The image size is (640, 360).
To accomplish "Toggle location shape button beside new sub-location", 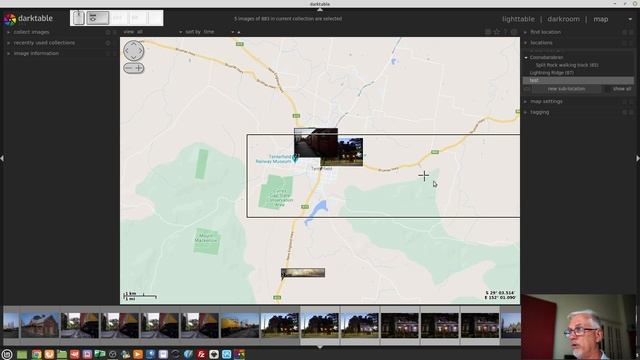I will 527,89.
